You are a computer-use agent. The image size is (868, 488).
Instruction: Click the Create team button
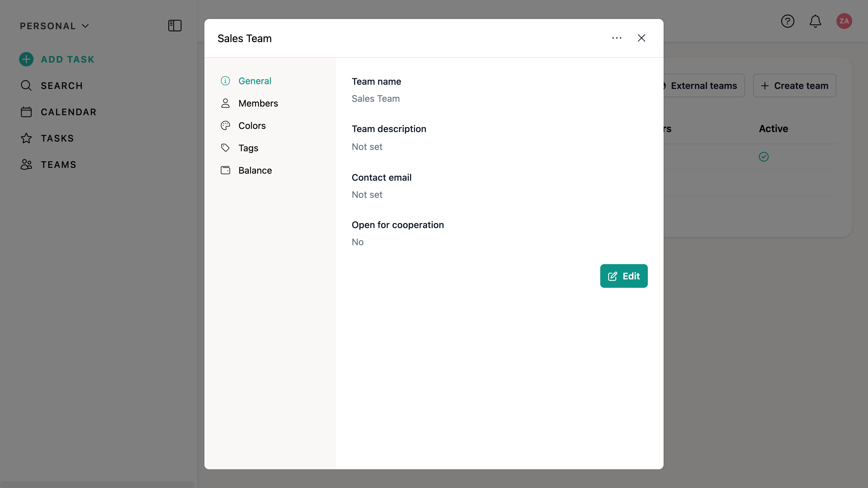[794, 85]
